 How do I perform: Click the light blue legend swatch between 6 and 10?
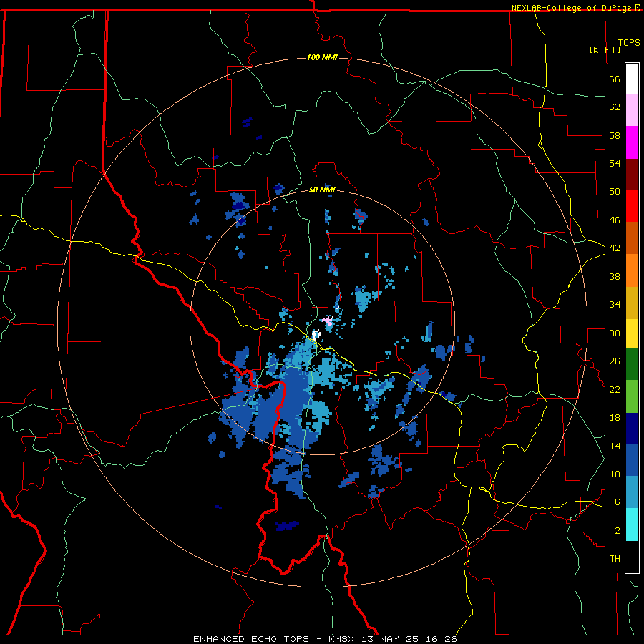pos(632,492)
